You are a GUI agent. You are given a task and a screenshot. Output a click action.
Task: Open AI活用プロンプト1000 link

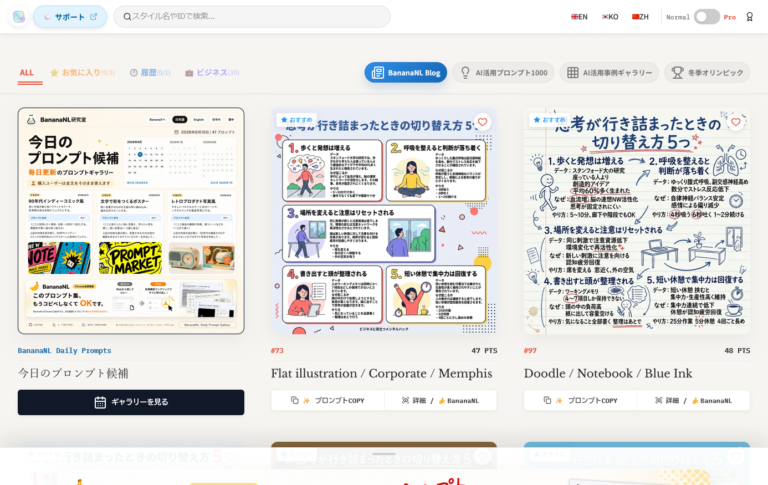pos(503,73)
